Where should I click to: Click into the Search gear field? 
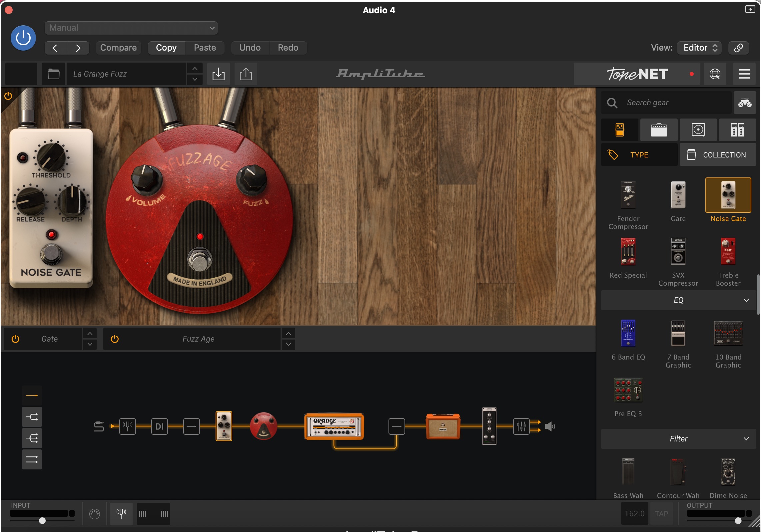click(x=666, y=103)
